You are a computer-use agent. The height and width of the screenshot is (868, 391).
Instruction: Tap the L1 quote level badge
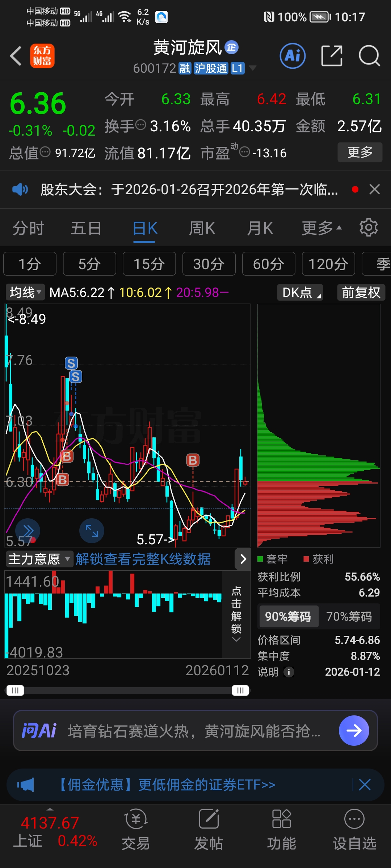[237, 68]
